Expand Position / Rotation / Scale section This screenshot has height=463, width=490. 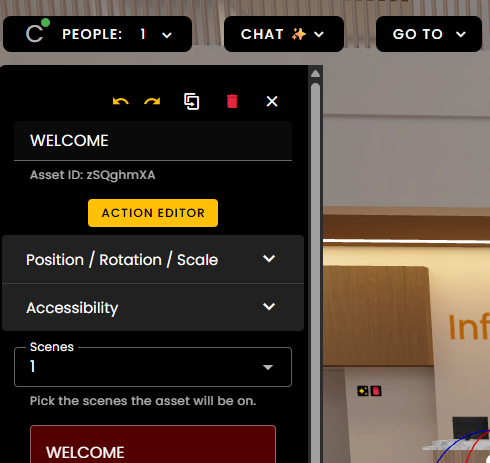click(153, 259)
